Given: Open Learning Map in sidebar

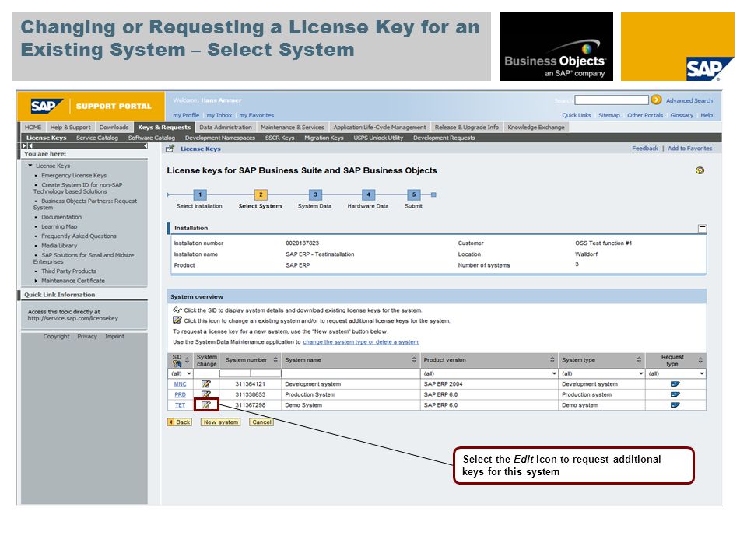Looking at the screenshot, I should click(59, 226).
